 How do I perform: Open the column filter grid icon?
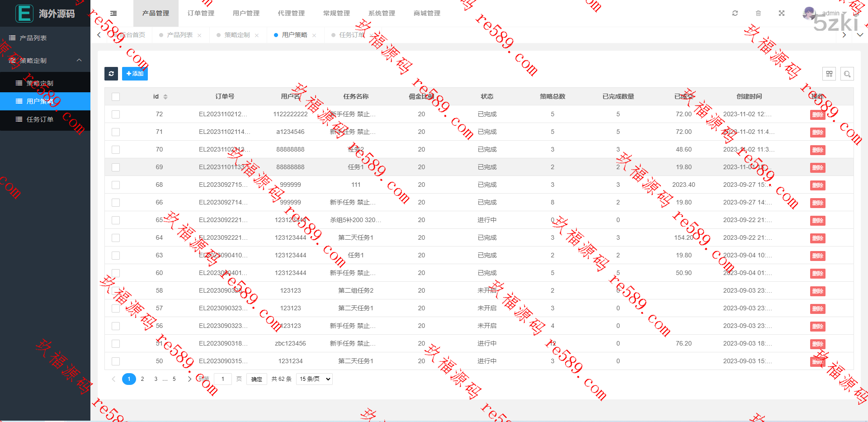(829, 74)
